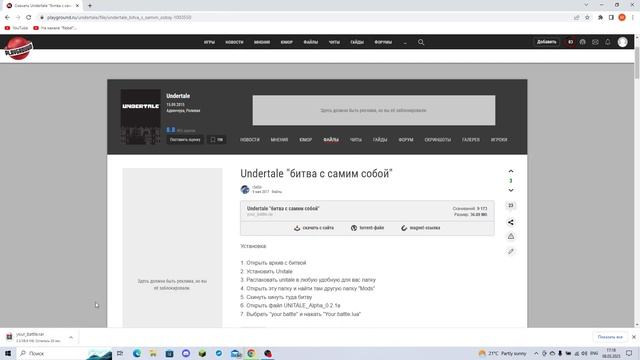This screenshot has width=640, height=360.
Task: Open ФОРУМЫ in the top site menu
Action: coord(383,42)
